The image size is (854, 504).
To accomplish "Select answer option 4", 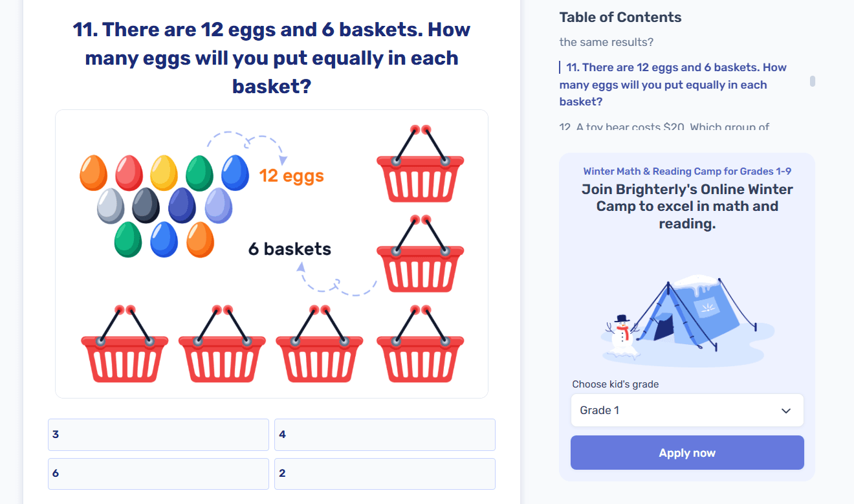I will pos(384,435).
